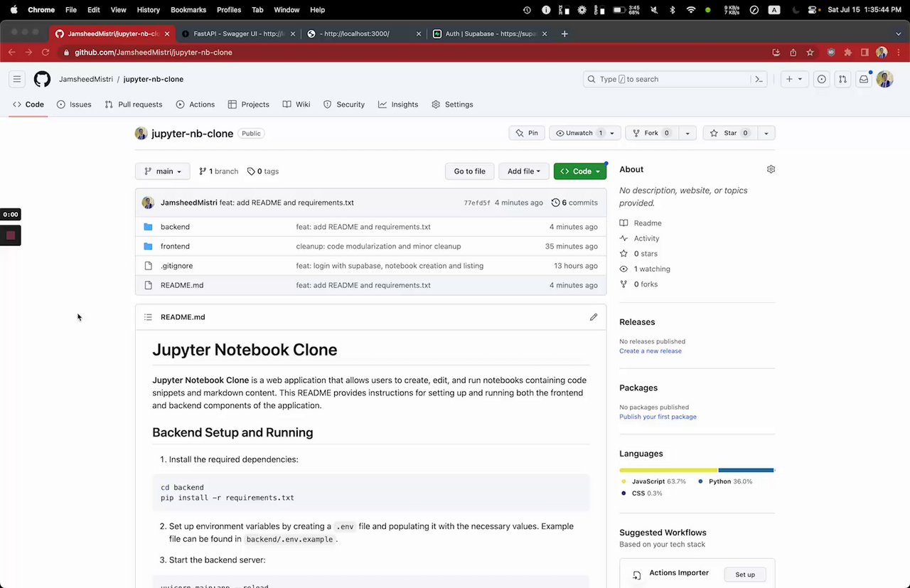Open a new Chrome tab with the plus button
Image resolution: width=910 pixels, height=588 pixels.
tap(564, 33)
